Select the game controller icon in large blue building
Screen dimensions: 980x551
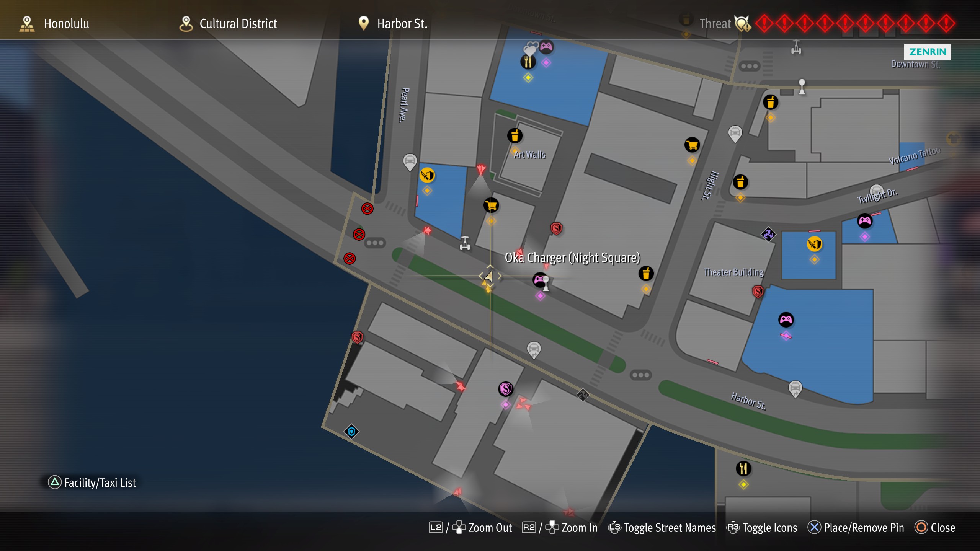786,320
